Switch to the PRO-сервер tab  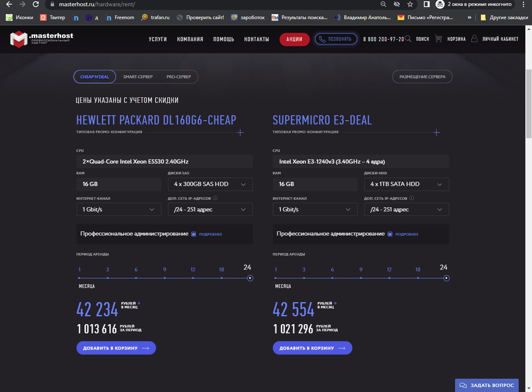click(178, 77)
